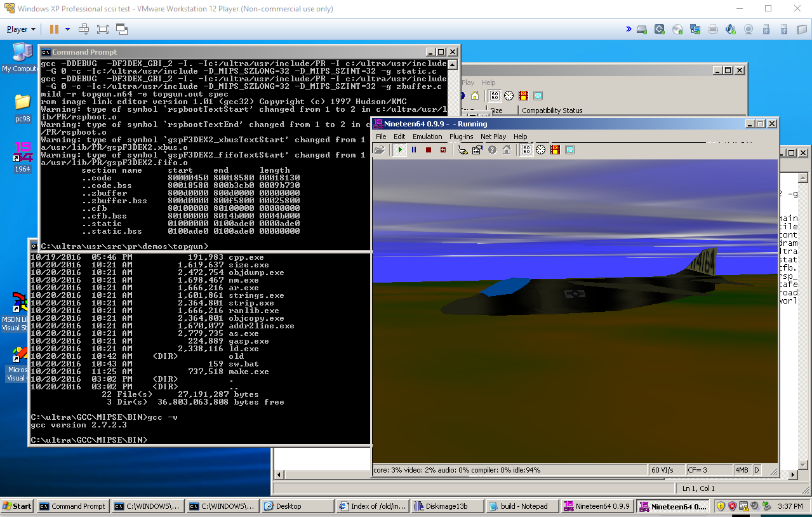Click full screen icon in front Nineteen64 toolbar
Image resolution: width=812 pixels, height=517 pixels.
coord(570,150)
